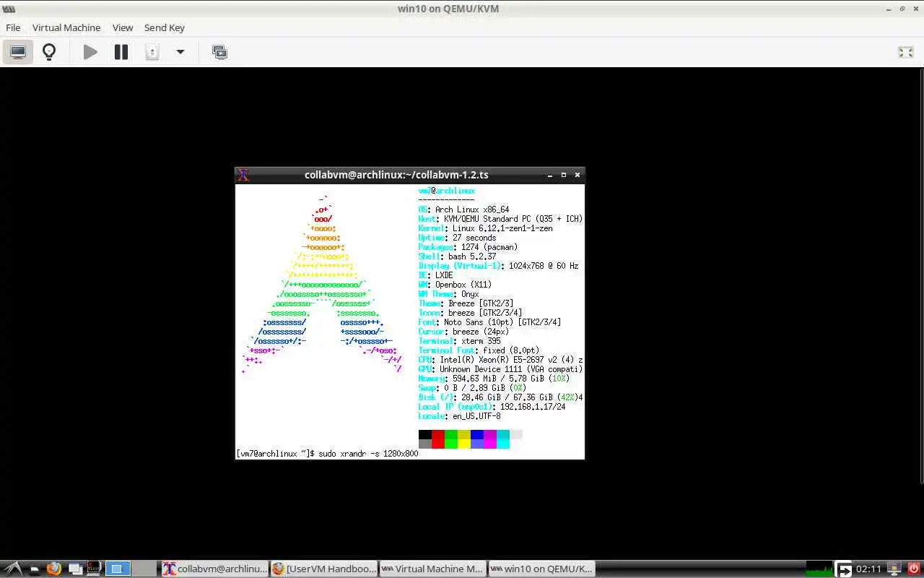Click the 'Locale: en_US.UTF-8' line
This screenshot has width=924, height=578.
coord(459,416)
